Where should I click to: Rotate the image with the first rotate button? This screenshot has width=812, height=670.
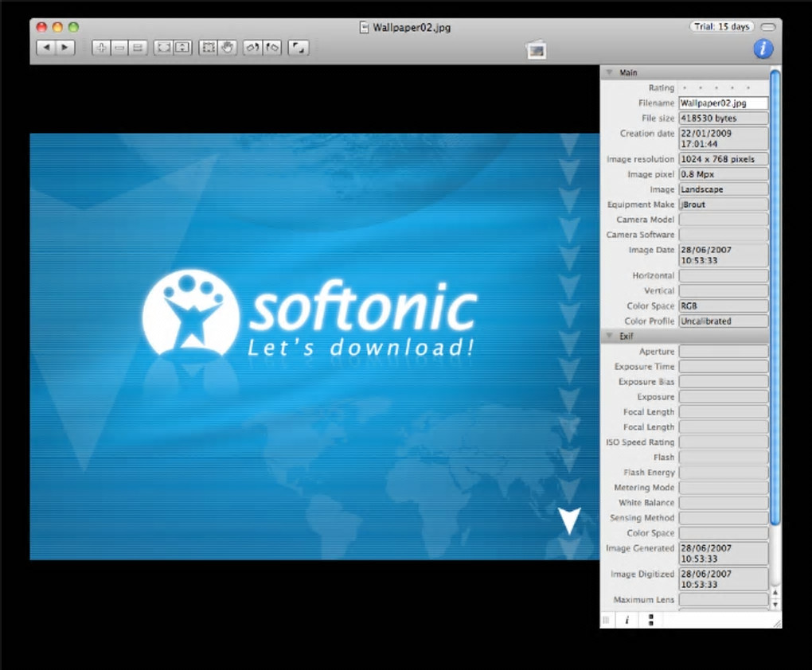(252, 48)
